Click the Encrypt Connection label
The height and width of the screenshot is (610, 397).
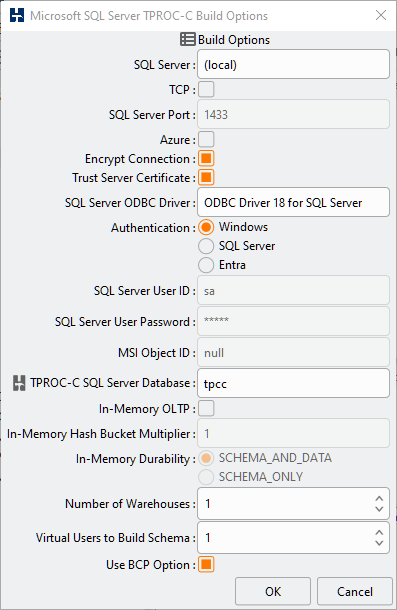[141, 159]
